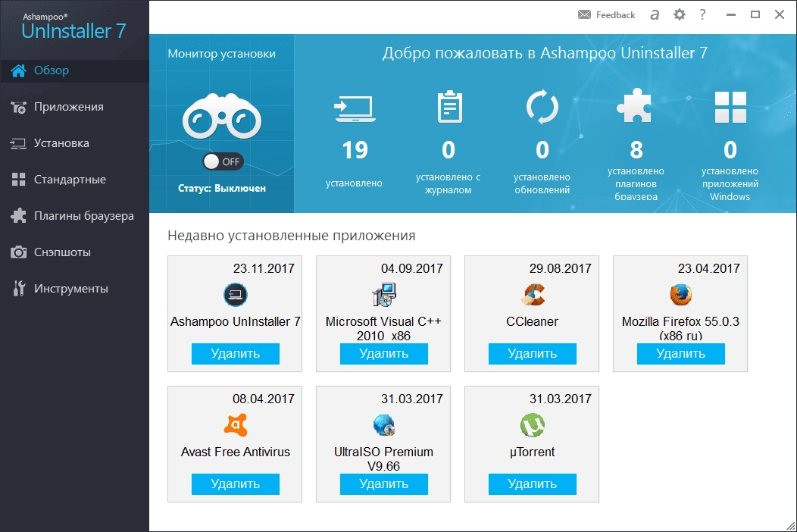Click Удалить for Microsoft Visual C++ 2010
This screenshot has width=797, height=532.
click(384, 353)
